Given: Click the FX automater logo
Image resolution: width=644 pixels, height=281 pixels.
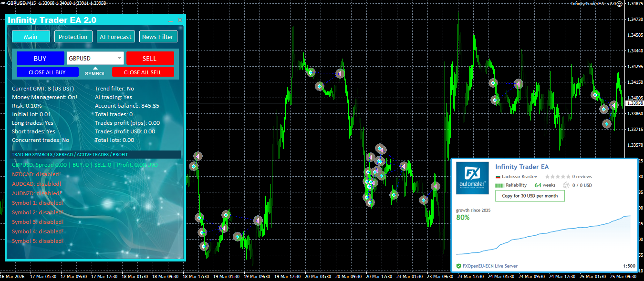Looking at the screenshot, I should click(x=472, y=178).
